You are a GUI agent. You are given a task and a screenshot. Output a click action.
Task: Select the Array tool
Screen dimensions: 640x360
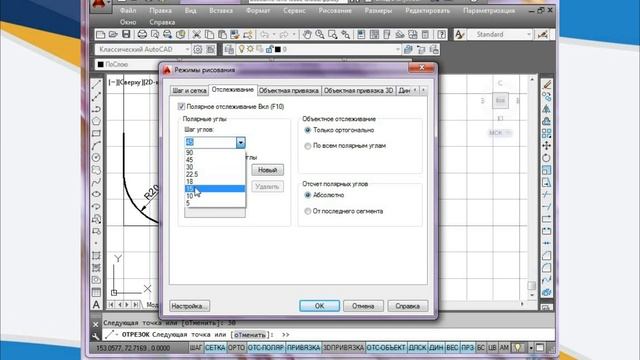(547, 133)
